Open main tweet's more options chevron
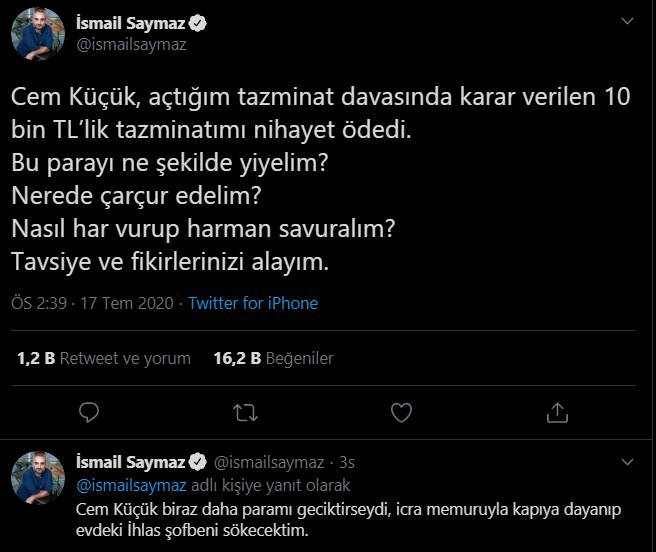This screenshot has height=552, width=656. [x=627, y=21]
